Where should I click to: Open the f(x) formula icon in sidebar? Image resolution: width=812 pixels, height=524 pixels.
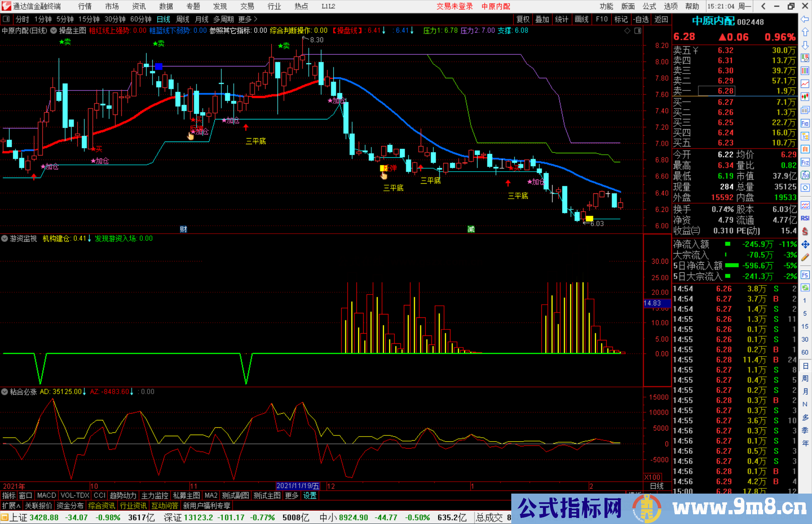click(x=805, y=175)
